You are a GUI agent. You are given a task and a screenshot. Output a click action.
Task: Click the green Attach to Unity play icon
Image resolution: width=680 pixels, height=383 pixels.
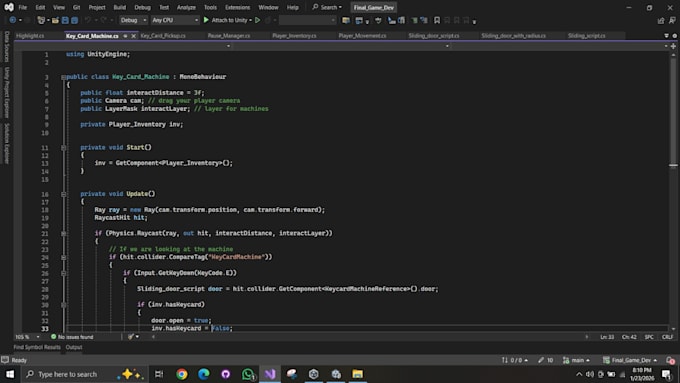[206, 20]
